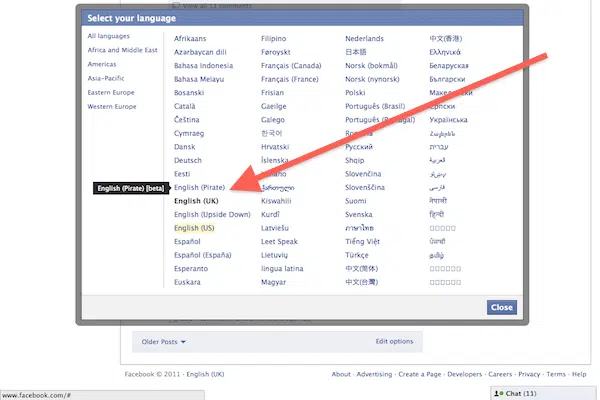Select Türkçe language
The image size is (600, 400).
point(357,255)
